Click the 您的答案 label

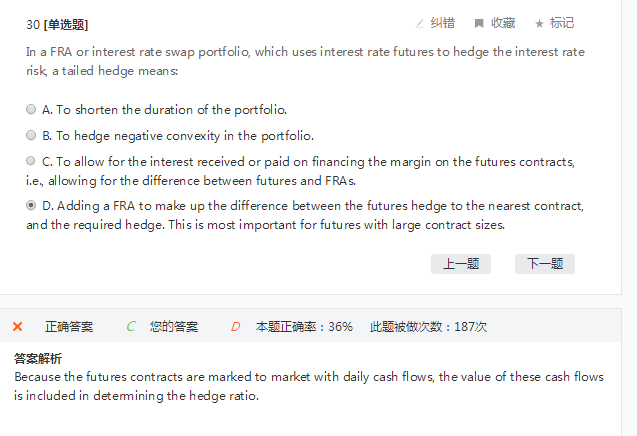pos(174,327)
